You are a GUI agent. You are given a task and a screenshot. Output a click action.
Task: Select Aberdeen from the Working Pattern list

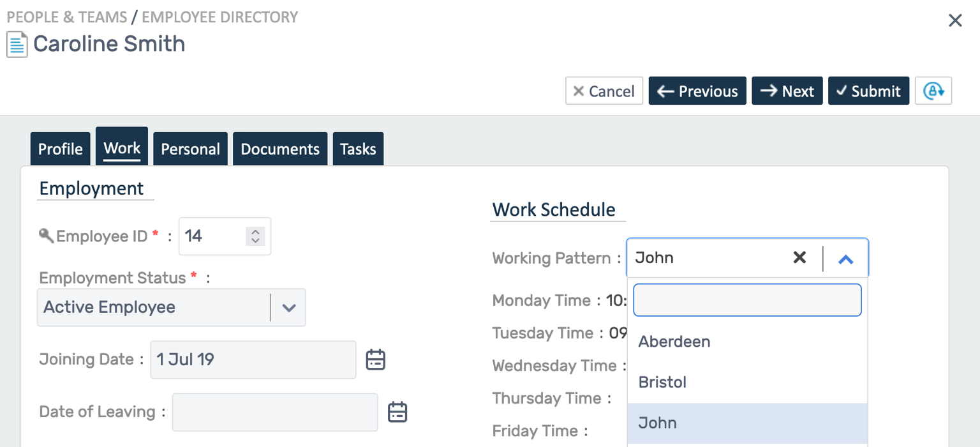(674, 342)
